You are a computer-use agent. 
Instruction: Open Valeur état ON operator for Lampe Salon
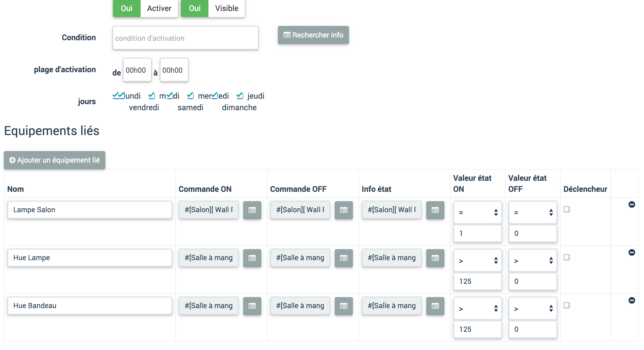pyautogui.click(x=478, y=212)
